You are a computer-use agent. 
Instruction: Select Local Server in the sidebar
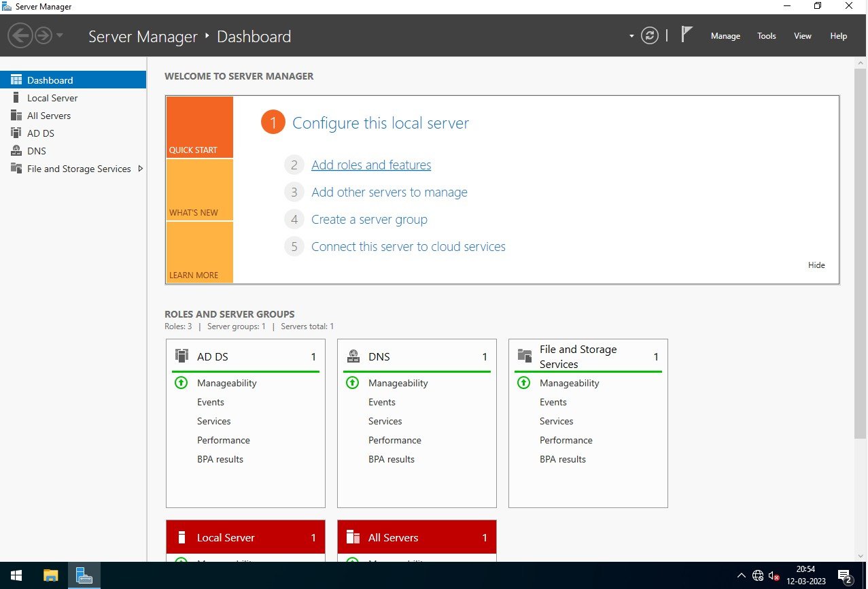pos(73,98)
